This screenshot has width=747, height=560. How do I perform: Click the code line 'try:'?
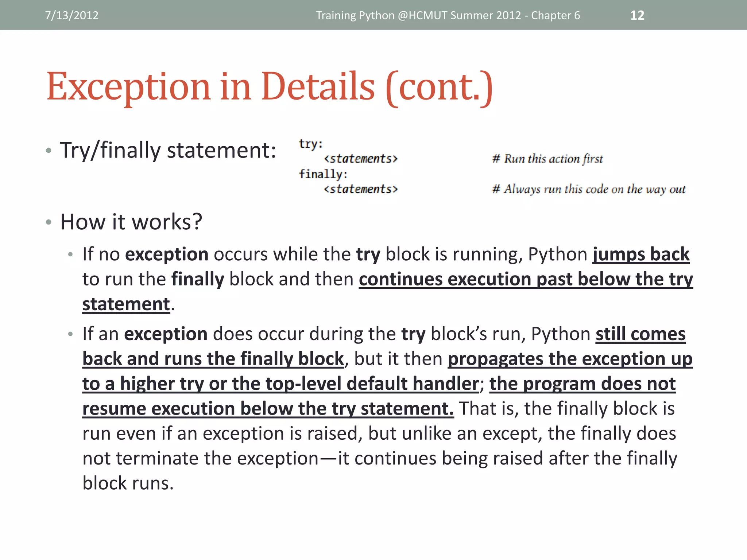tap(311, 144)
